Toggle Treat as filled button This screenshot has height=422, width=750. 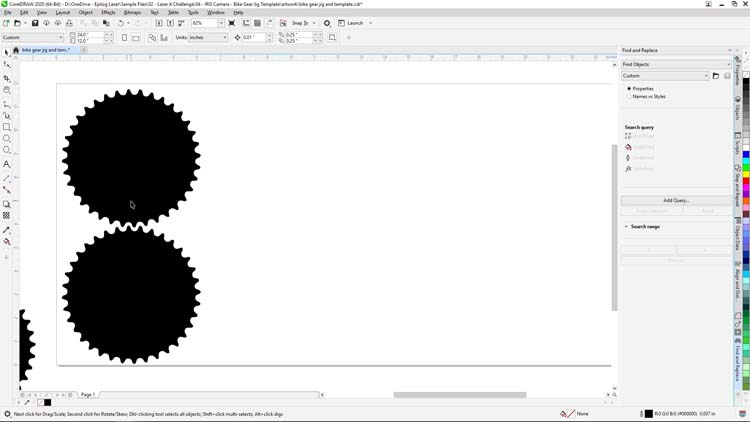point(332,37)
